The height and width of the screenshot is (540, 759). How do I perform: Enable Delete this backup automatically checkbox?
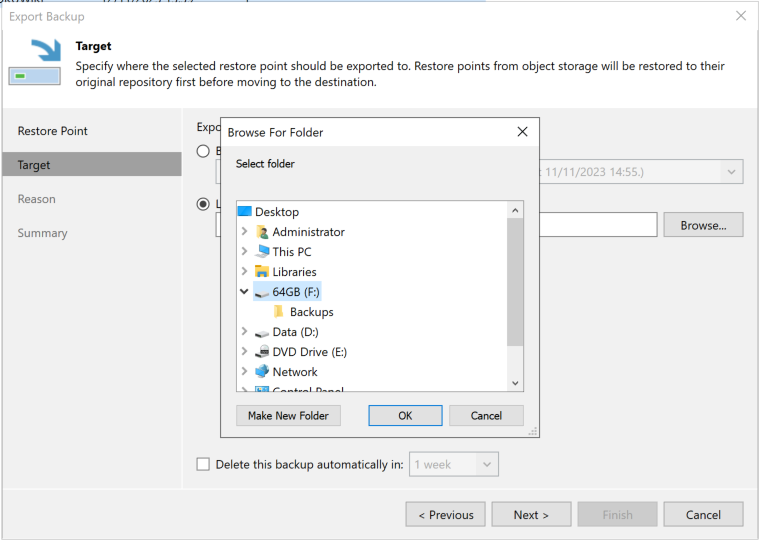pyautogui.click(x=203, y=465)
